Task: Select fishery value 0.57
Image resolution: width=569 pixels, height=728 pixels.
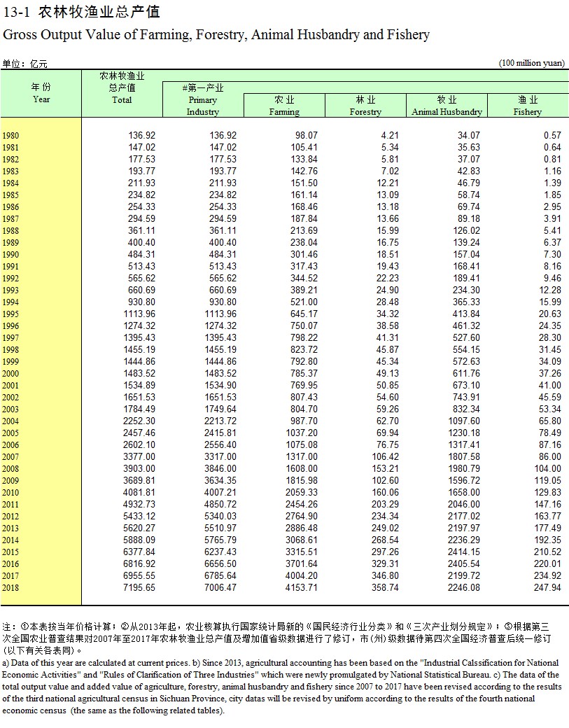Action: click(552, 135)
